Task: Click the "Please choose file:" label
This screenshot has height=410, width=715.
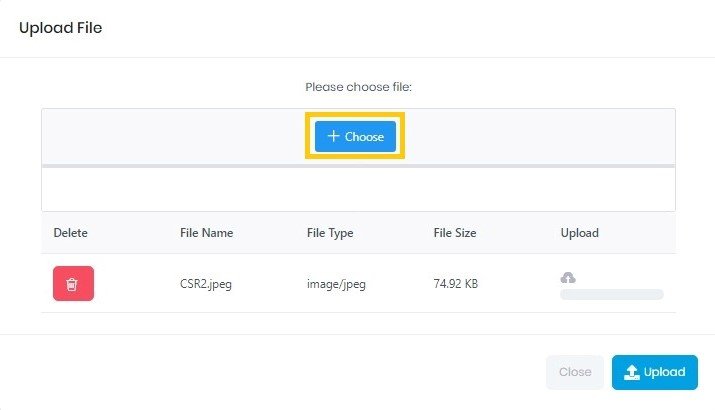Action: click(358, 87)
